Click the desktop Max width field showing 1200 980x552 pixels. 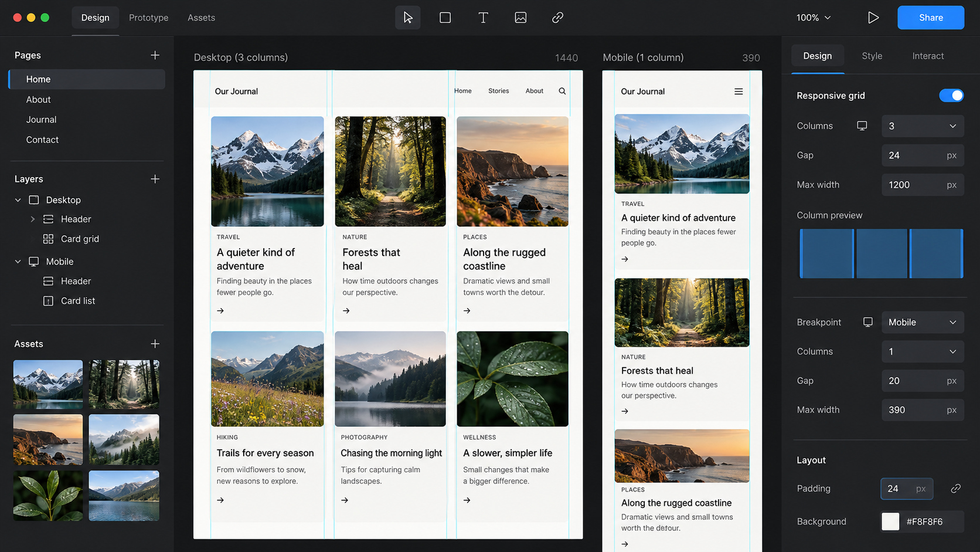[923, 185]
